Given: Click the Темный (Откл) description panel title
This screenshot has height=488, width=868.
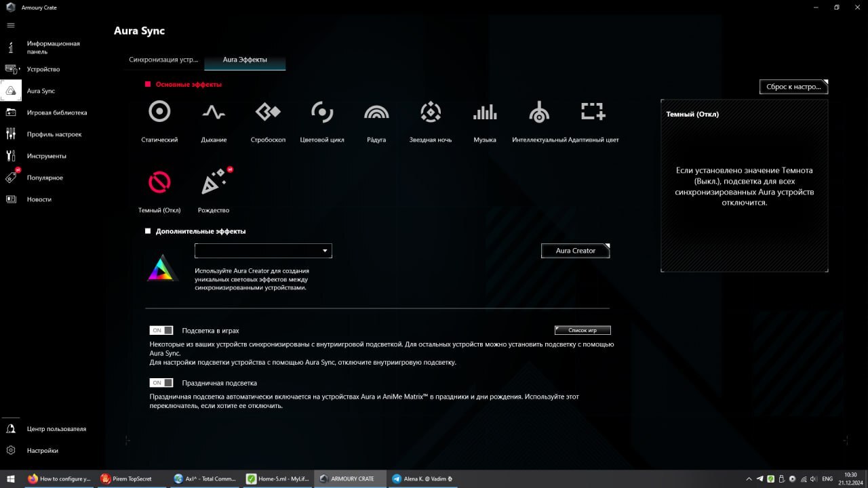Looking at the screenshot, I should 692,115.
